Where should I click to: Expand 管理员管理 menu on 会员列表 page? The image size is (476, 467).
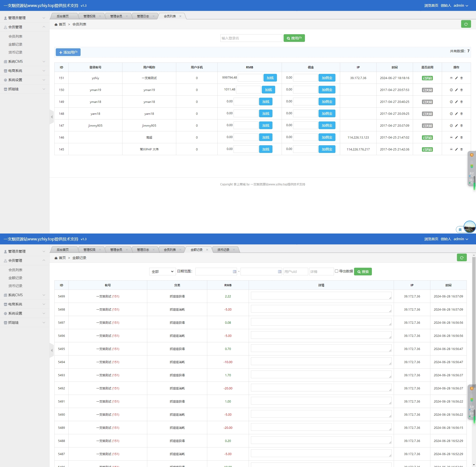(25, 18)
